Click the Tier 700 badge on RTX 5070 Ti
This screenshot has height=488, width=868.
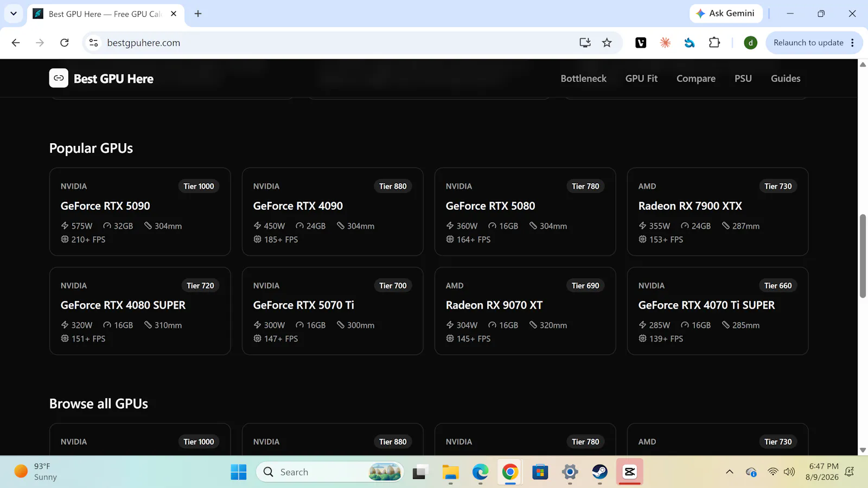pyautogui.click(x=393, y=285)
